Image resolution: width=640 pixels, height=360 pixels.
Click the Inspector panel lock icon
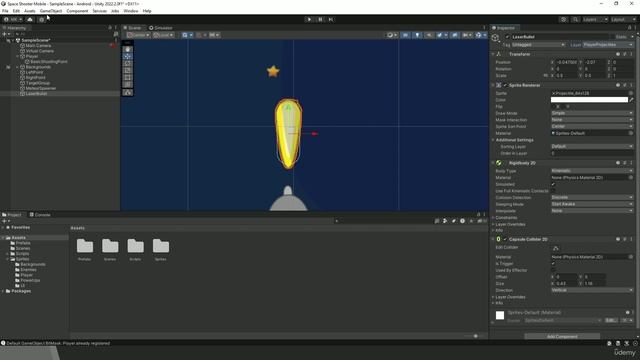[x=629, y=28]
